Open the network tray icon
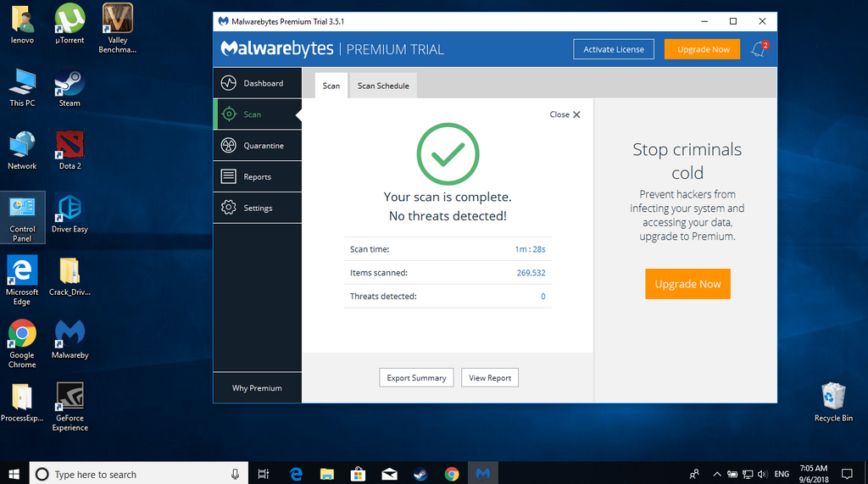 coord(748,474)
